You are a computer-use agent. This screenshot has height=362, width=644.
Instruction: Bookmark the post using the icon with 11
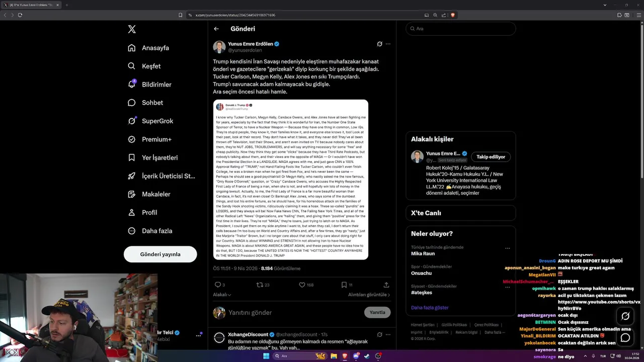point(344,285)
